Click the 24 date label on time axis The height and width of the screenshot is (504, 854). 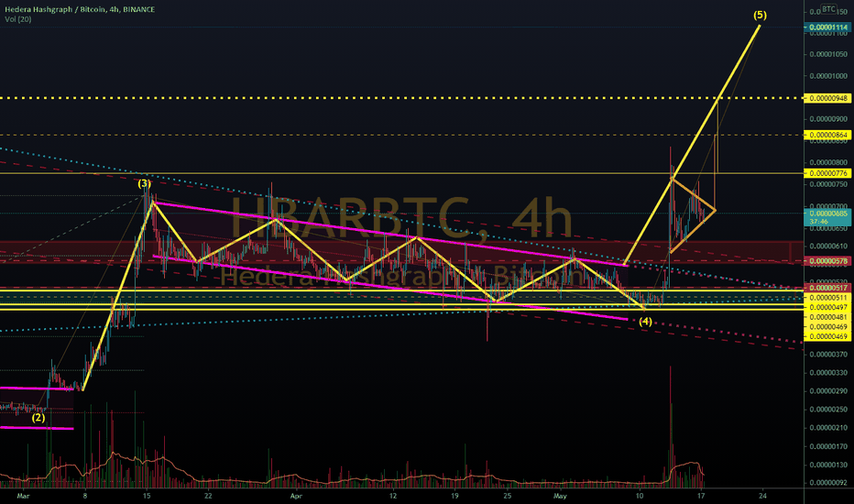762,496
